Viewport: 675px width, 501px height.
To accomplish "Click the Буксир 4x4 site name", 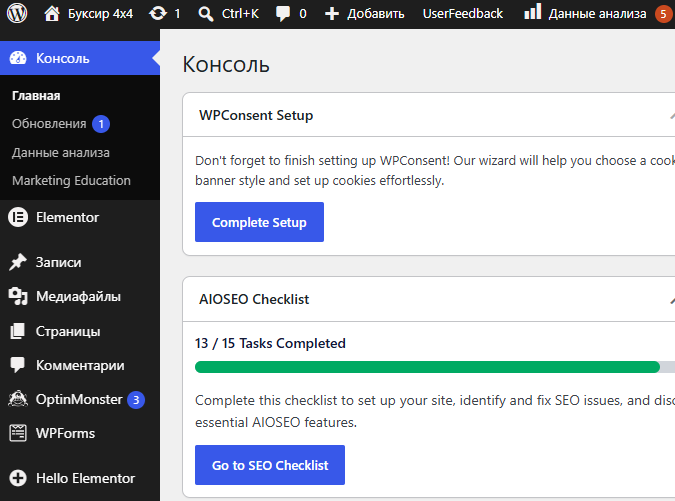I will click(100, 14).
